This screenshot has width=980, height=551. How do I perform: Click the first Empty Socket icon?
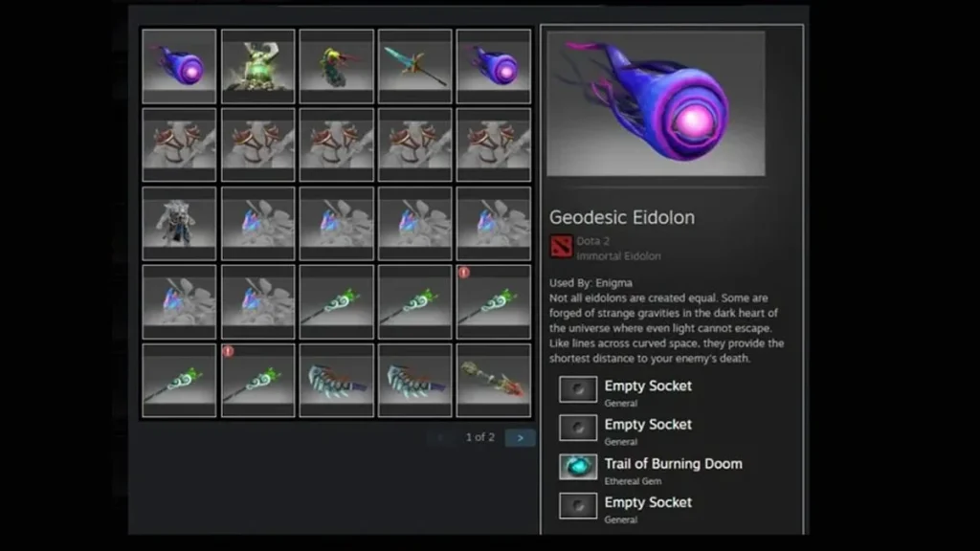tap(577, 389)
